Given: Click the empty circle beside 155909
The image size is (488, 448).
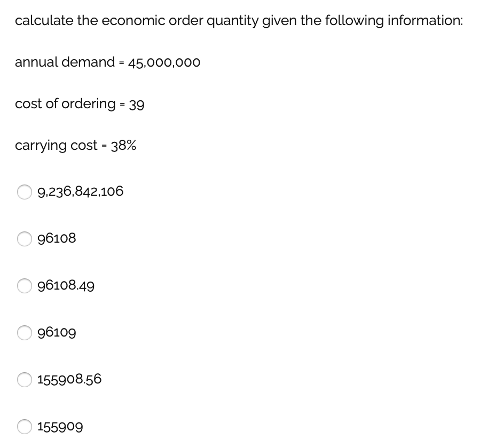Looking at the screenshot, I should pyautogui.click(x=25, y=427).
